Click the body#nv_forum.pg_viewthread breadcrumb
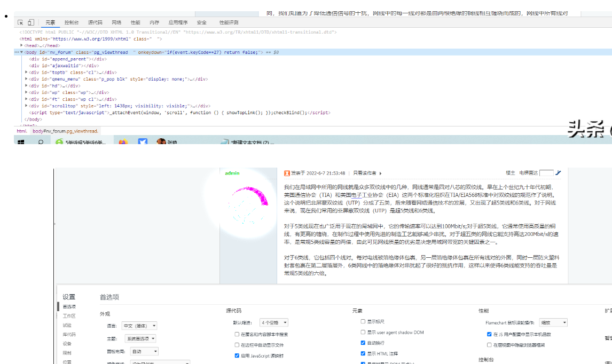 (x=66, y=131)
